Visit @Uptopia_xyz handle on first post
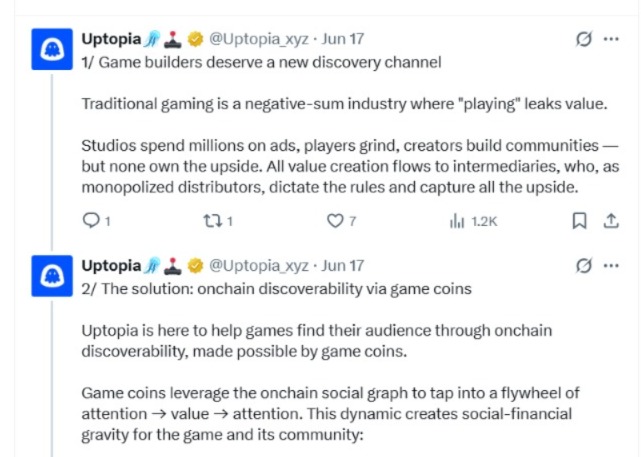Image resolution: width=641 pixels, height=457 pixels. pyautogui.click(x=259, y=39)
